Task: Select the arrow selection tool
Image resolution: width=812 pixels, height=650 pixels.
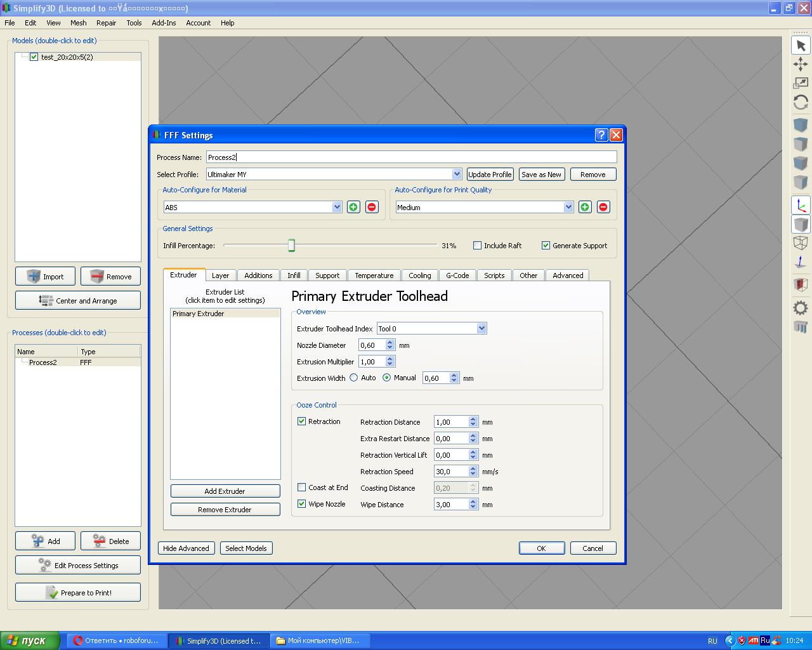Action: click(x=801, y=46)
